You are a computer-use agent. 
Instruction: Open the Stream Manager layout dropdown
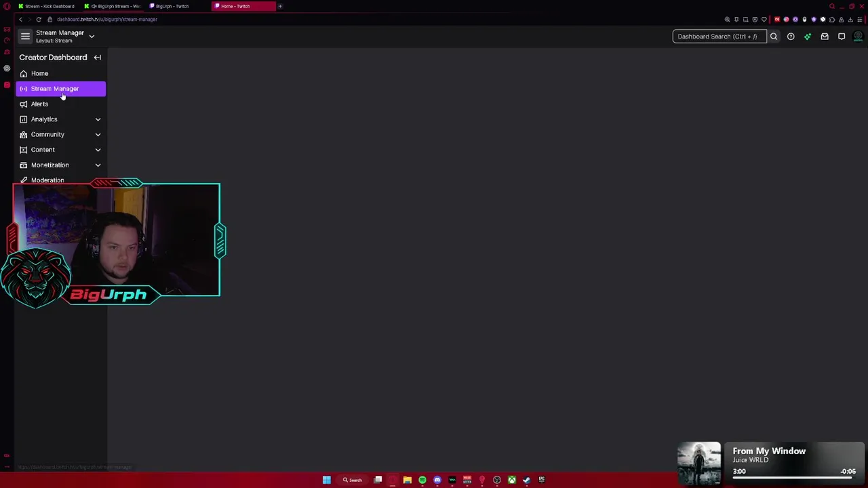(92, 37)
